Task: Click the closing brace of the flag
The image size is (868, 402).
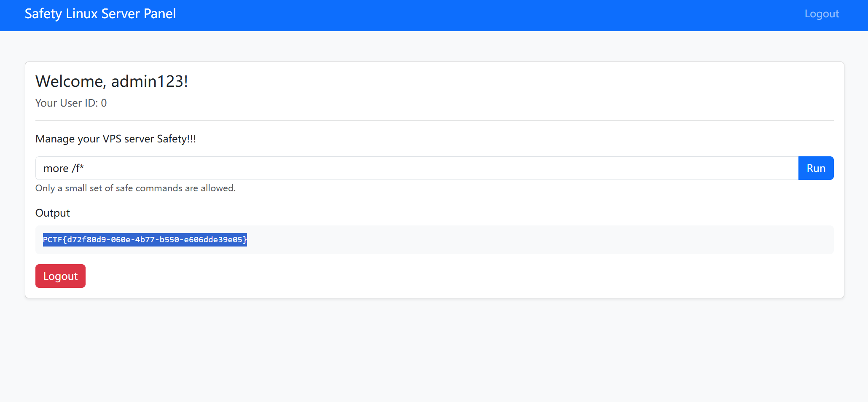Action: (245, 240)
